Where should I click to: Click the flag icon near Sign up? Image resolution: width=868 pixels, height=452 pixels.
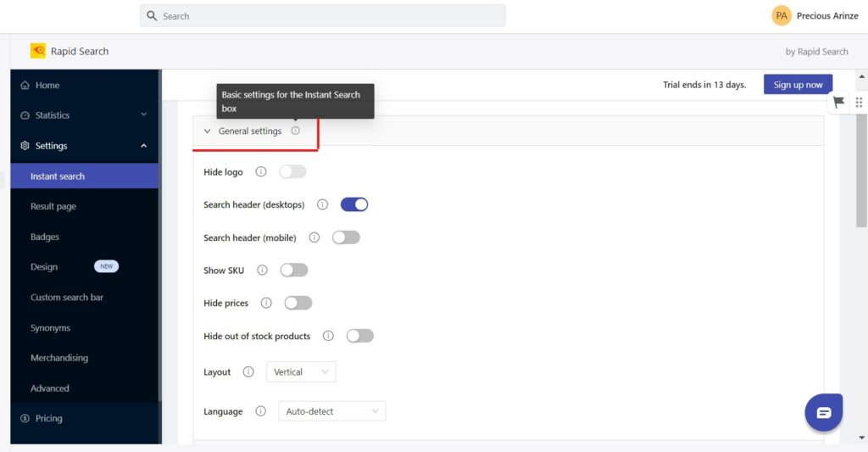point(838,102)
